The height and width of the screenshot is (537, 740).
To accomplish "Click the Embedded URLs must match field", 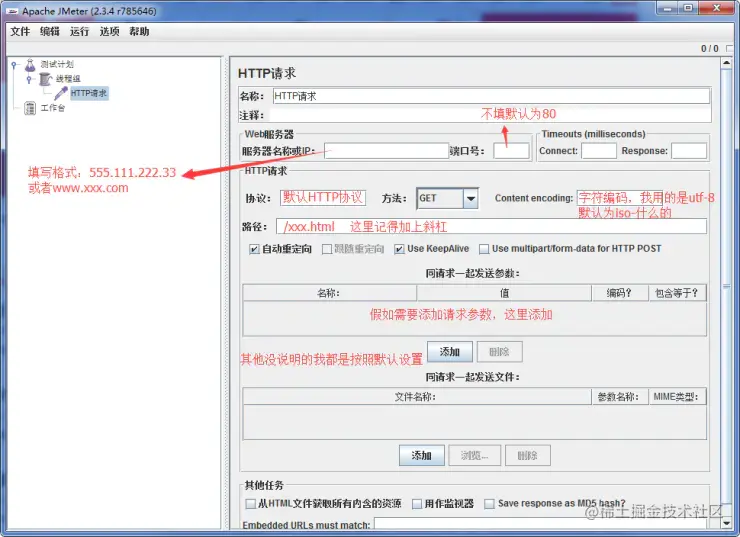I will click(540, 524).
